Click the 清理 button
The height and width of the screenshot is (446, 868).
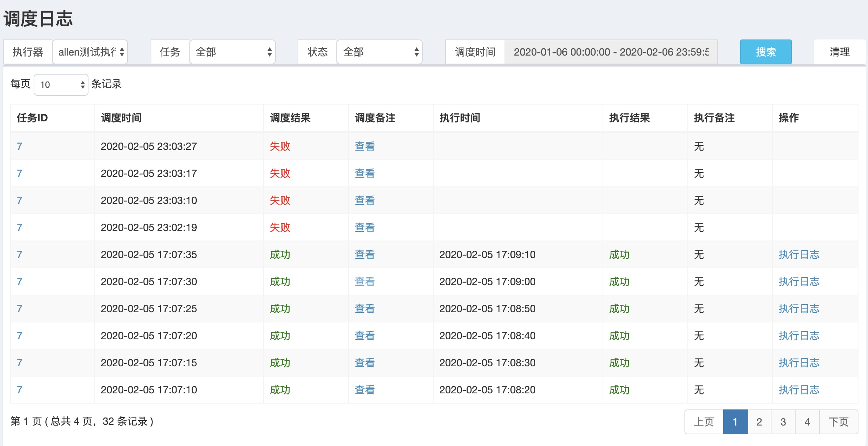click(839, 52)
